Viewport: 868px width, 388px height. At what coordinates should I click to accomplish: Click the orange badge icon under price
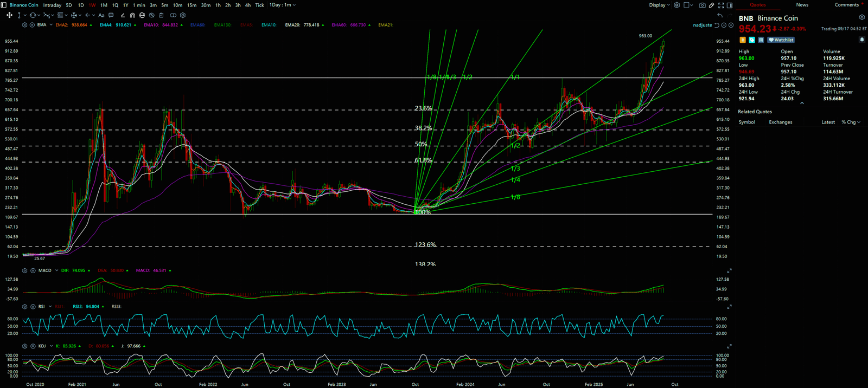click(x=743, y=40)
